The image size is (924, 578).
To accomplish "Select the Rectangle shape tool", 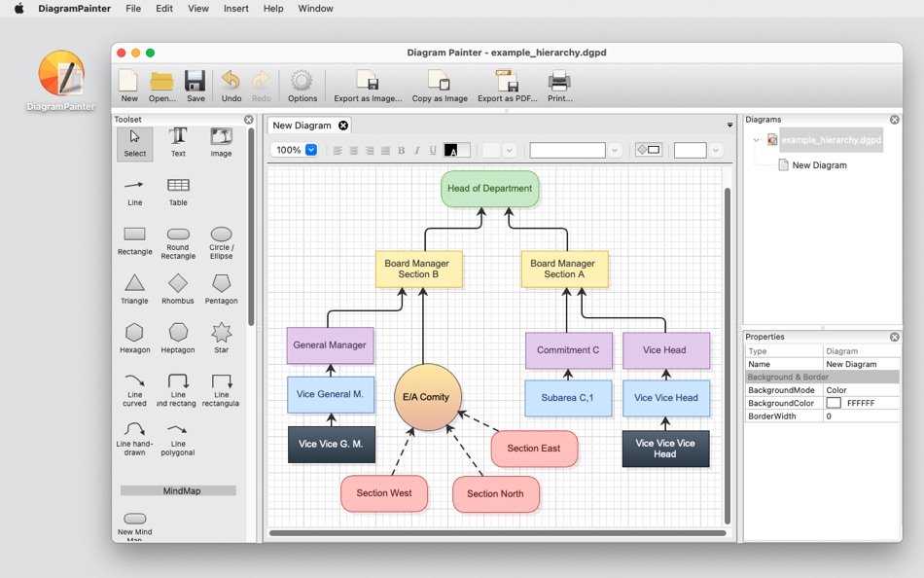I will coord(134,240).
